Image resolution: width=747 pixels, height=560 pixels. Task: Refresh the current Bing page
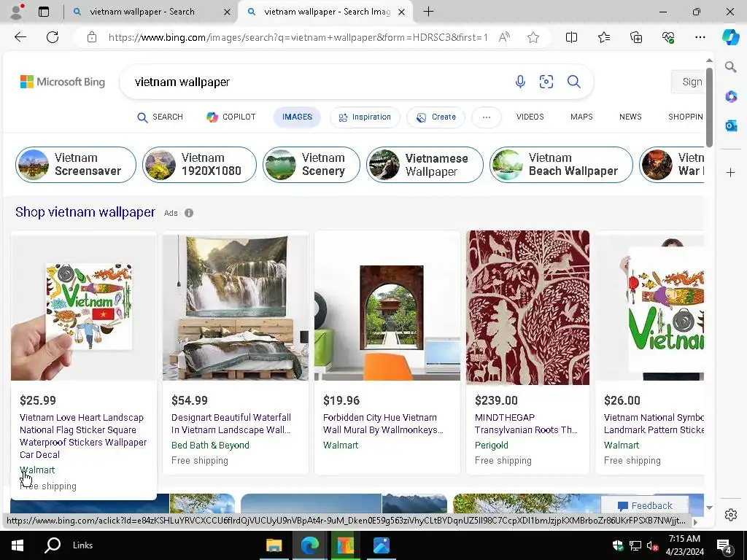point(53,37)
